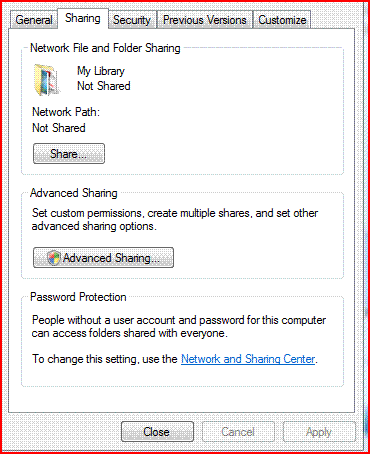Click the Set custom permissions description text
The height and width of the screenshot is (454, 370).
coord(175,219)
